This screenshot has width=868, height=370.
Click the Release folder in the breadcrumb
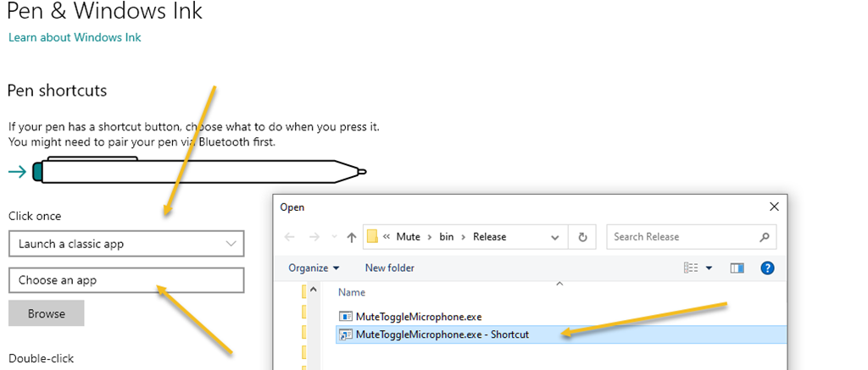(489, 237)
